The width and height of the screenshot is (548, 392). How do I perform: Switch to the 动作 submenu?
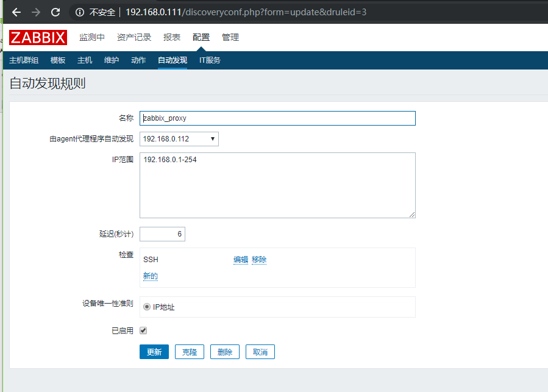click(x=139, y=60)
